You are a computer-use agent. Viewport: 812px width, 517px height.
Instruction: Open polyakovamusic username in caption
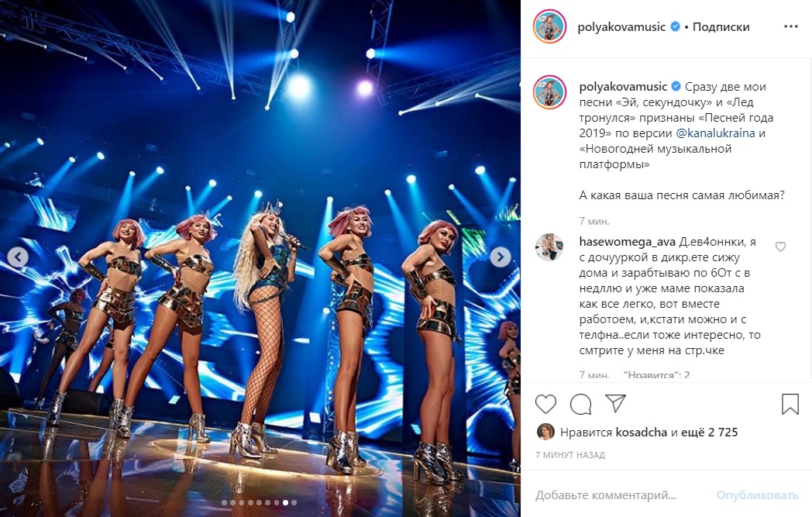click(x=623, y=87)
